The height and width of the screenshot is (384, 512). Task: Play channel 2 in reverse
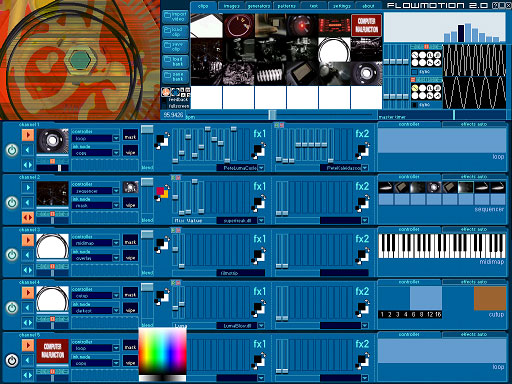[x=28, y=202]
